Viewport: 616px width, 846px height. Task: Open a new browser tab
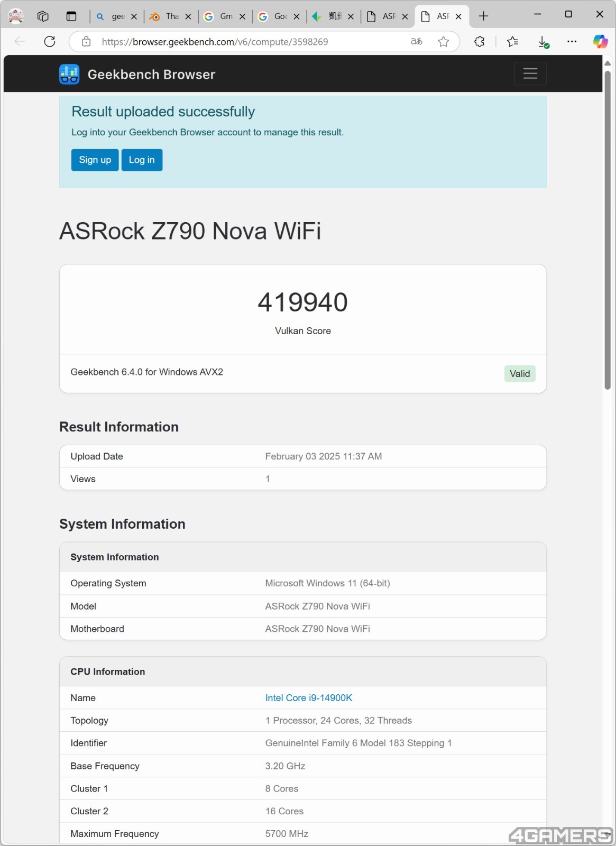pos(483,16)
